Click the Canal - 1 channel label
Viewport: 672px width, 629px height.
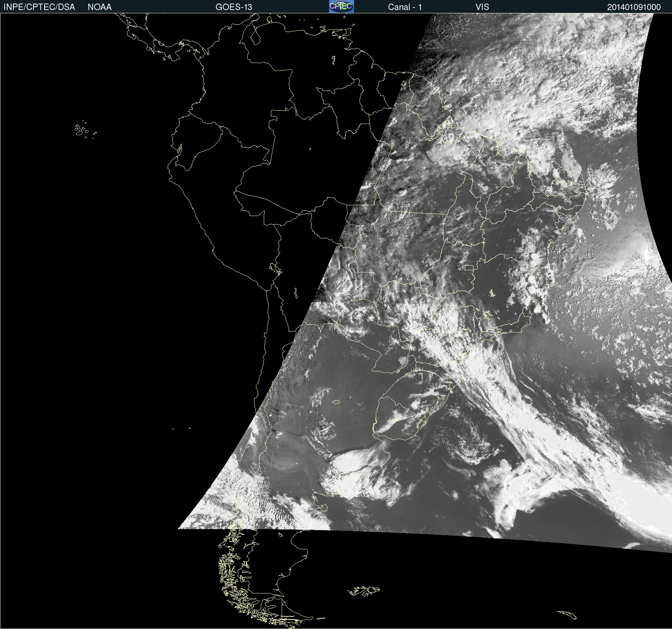tap(405, 7)
